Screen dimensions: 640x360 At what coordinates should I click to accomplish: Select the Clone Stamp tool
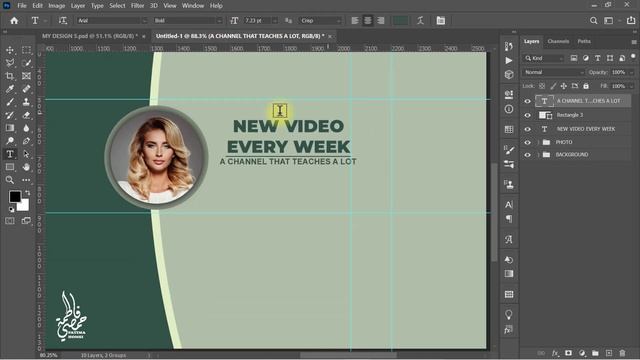pos(26,102)
